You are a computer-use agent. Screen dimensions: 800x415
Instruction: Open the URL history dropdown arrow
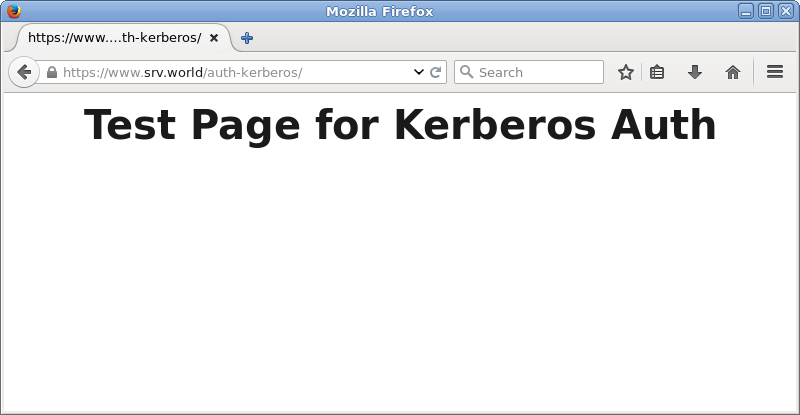point(418,72)
